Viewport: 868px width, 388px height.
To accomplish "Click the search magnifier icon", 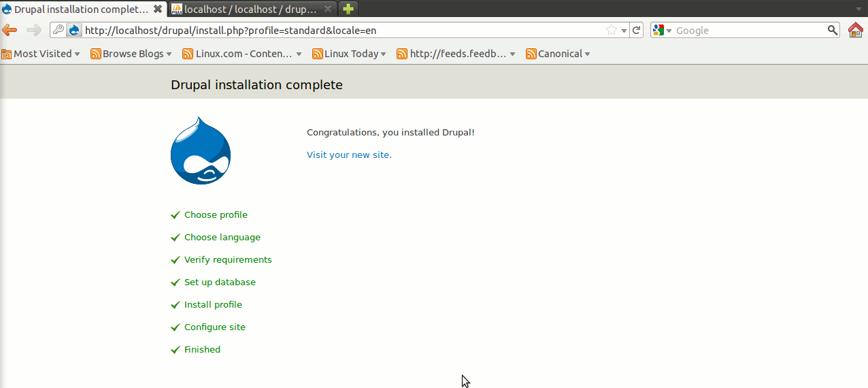I will click(x=833, y=30).
